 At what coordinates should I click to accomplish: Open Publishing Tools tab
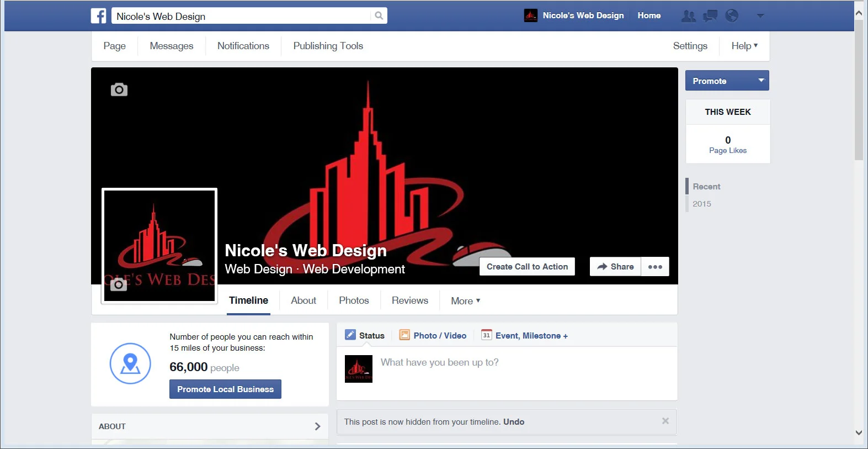(x=328, y=46)
